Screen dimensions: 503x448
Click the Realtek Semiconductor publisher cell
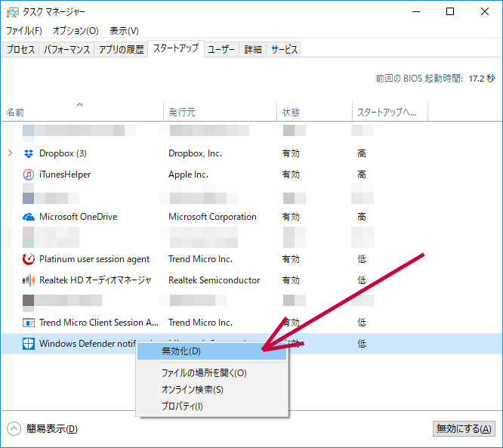tap(214, 280)
